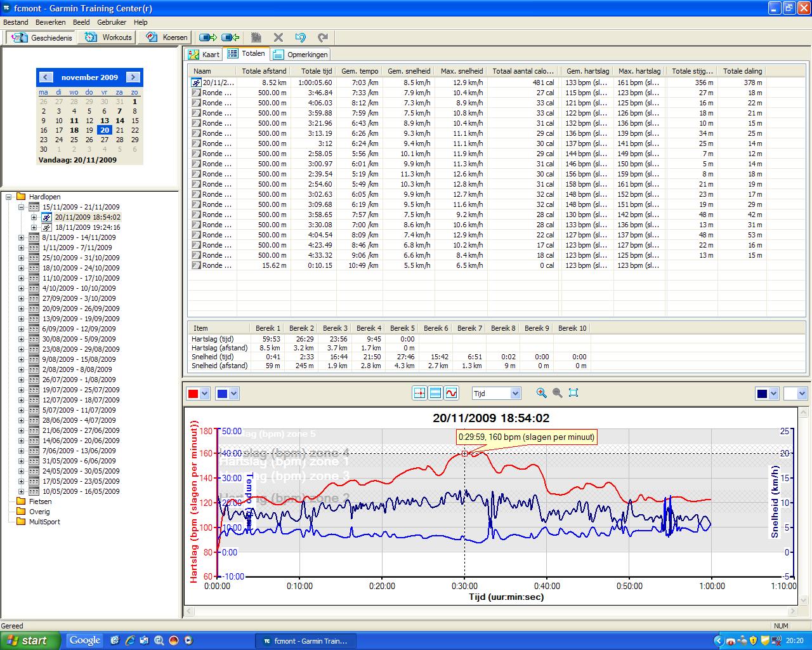Open the Koersen view
Image resolution: width=812 pixels, height=650 pixels.
pos(167,37)
